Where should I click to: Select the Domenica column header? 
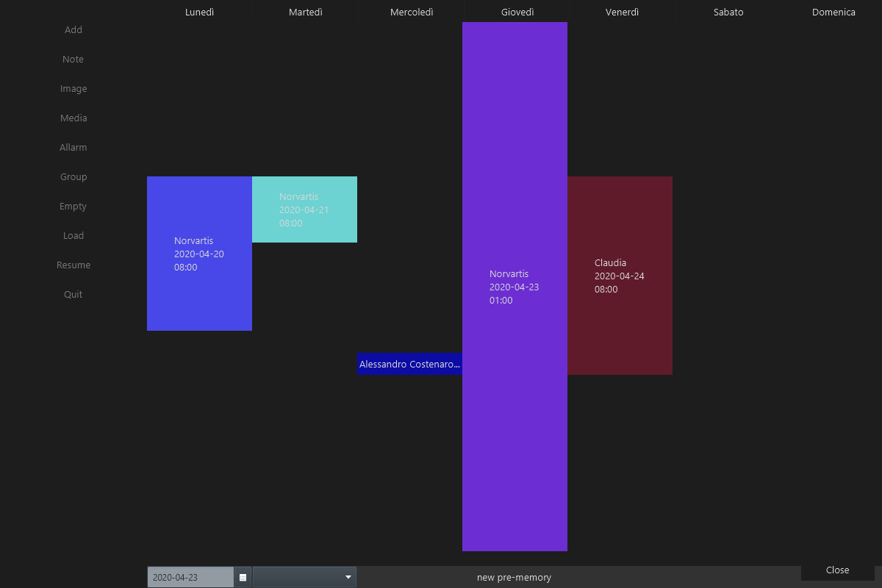pos(833,12)
